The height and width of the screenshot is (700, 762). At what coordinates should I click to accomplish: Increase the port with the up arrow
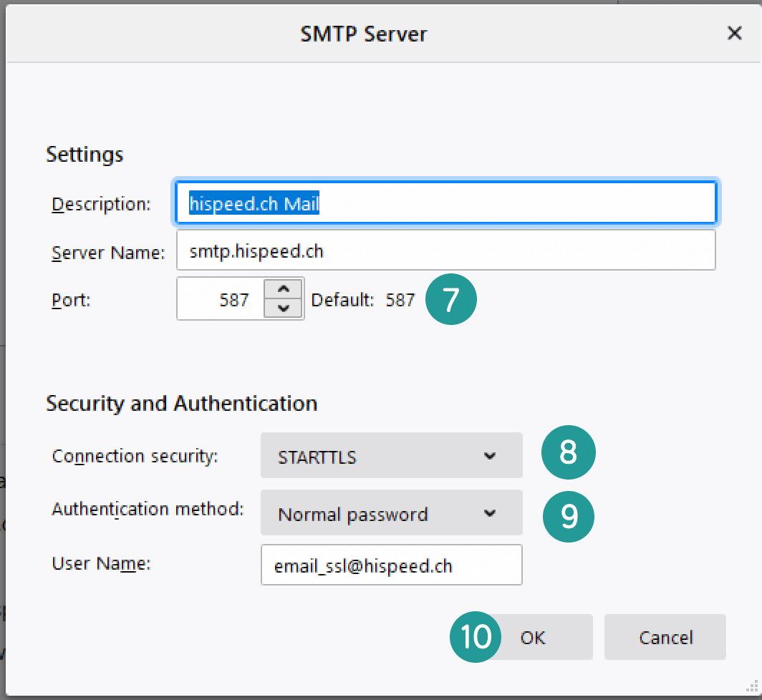tap(284, 289)
